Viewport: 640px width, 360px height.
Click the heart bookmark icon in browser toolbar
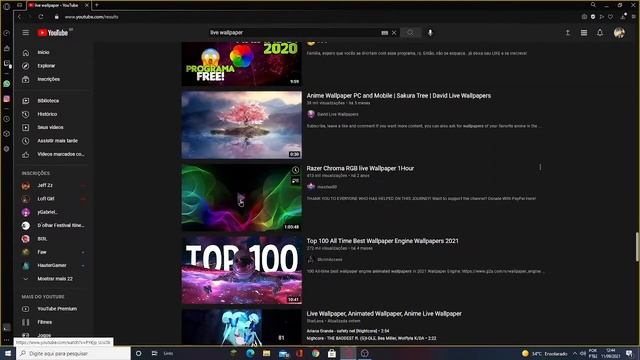pos(610,17)
